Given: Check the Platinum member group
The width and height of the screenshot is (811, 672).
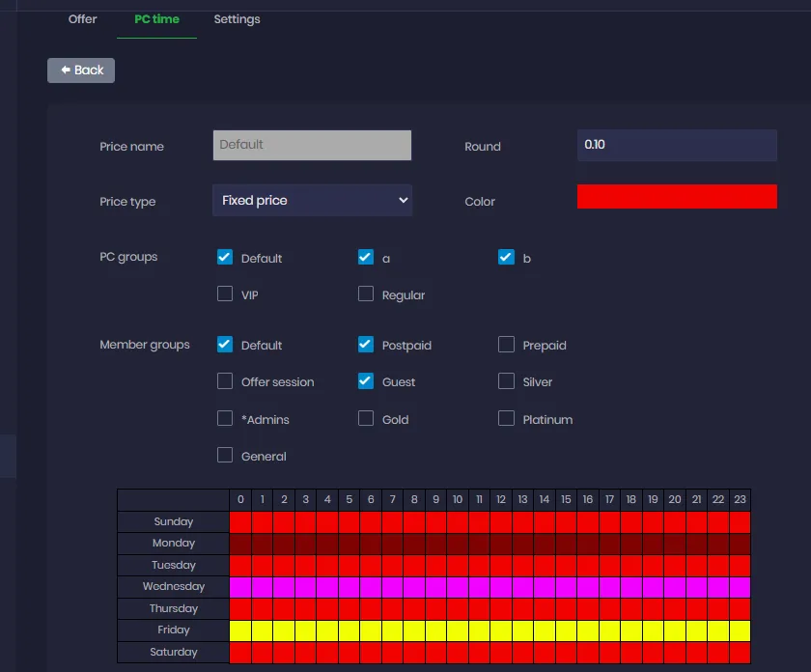Looking at the screenshot, I should (x=506, y=418).
